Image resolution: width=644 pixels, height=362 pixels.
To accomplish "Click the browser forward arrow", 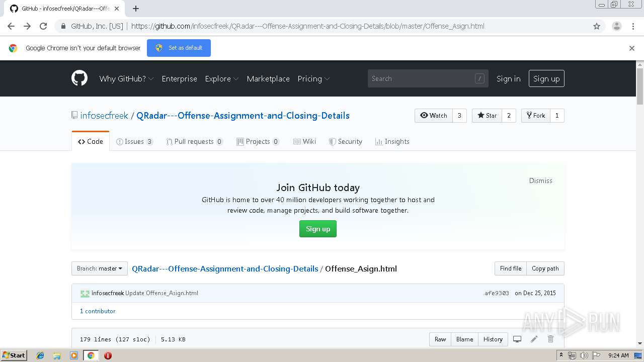I will coord(27,26).
